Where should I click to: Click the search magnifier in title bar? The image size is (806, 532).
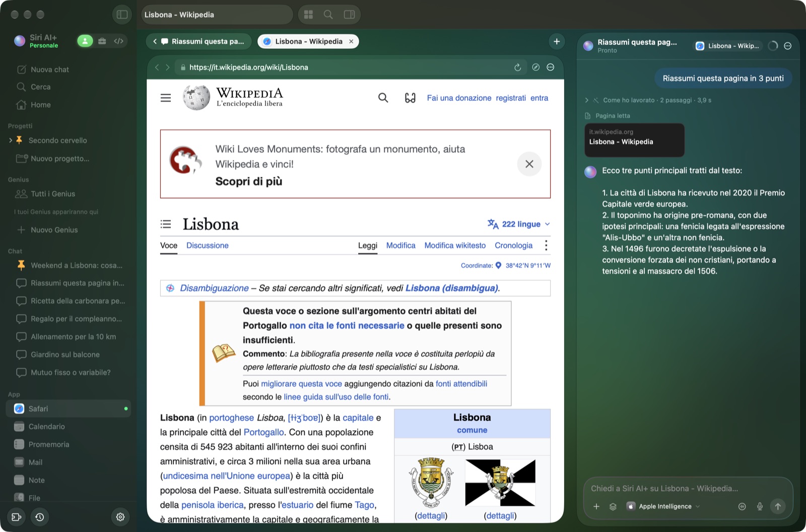328,15
